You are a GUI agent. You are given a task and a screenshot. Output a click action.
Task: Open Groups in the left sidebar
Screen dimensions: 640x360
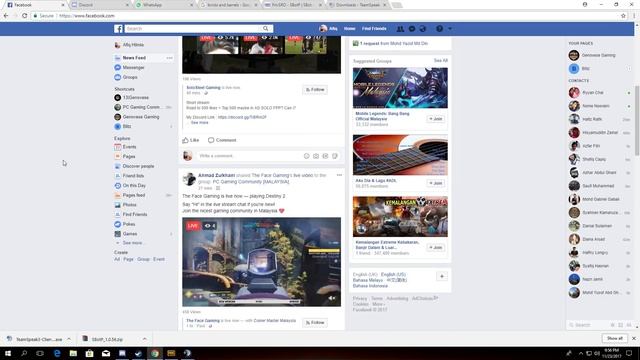[x=130, y=77]
